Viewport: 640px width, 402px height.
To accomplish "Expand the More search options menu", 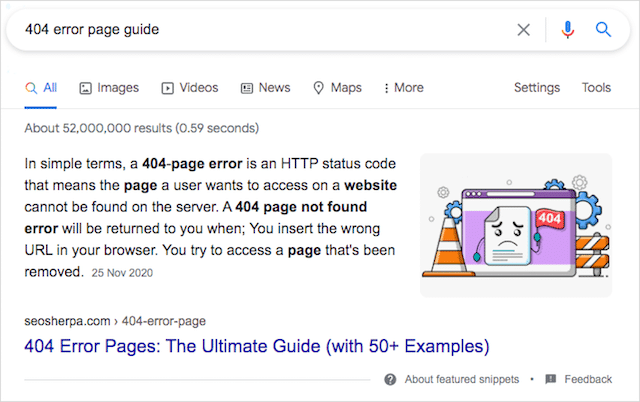I will 404,88.
